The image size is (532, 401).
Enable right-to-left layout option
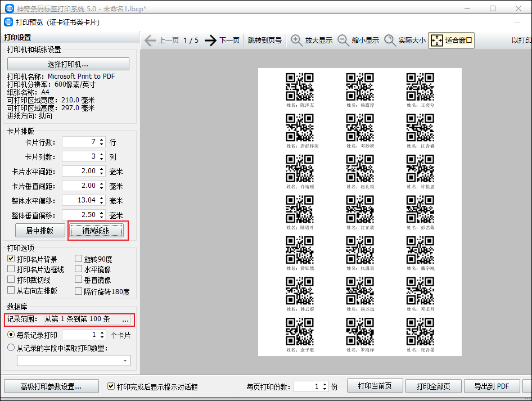(x=11, y=290)
